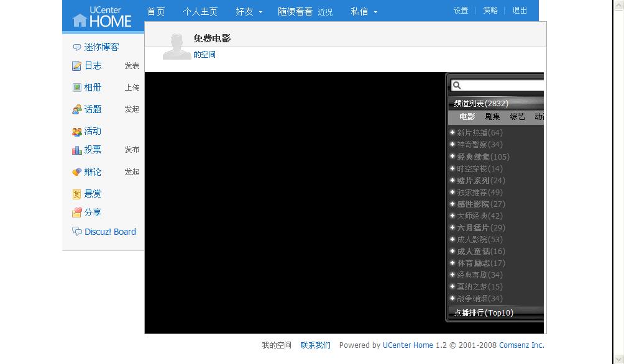Screen dimensions: 624x364
Task: Click 发布 next to 投票
Action: 132,150
